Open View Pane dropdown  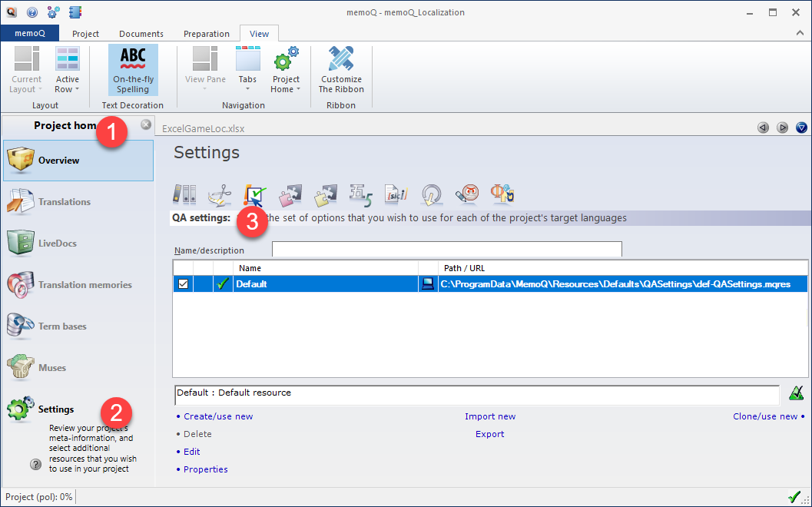[x=205, y=70]
